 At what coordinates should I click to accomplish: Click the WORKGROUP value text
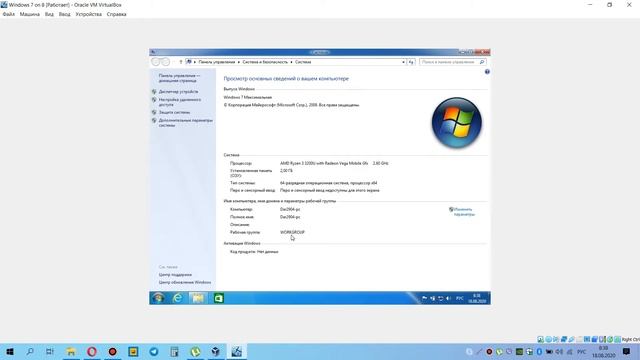[292, 232]
